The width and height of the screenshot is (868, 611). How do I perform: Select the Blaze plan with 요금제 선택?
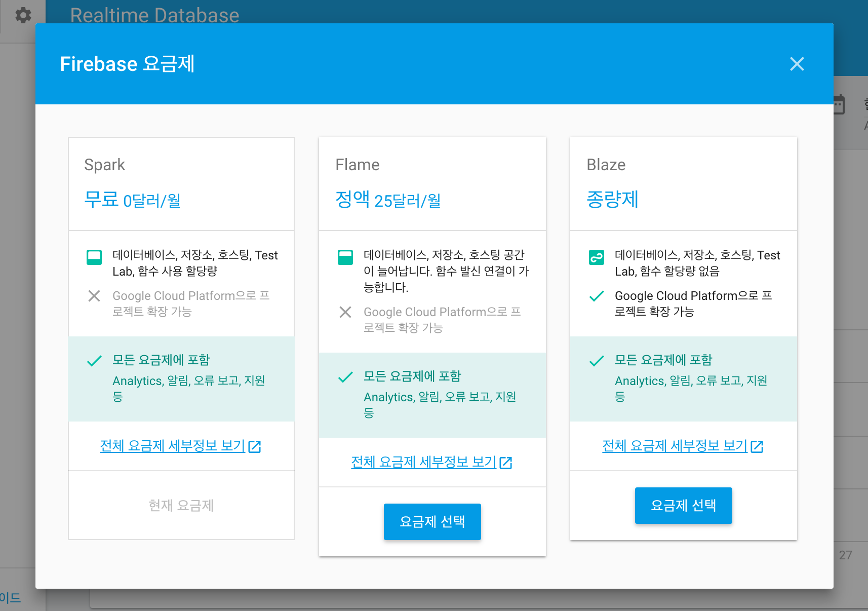click(x=684, y=505)
